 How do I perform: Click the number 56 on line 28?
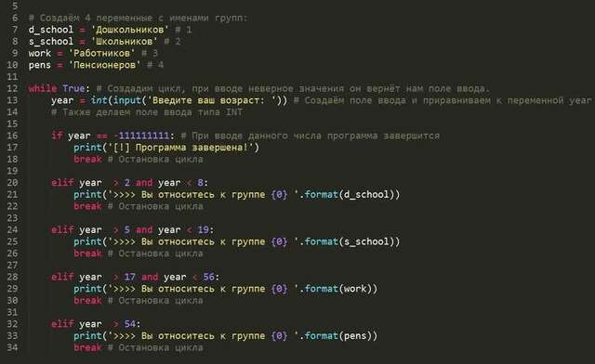pyautogui.click(x=208, y=277)
